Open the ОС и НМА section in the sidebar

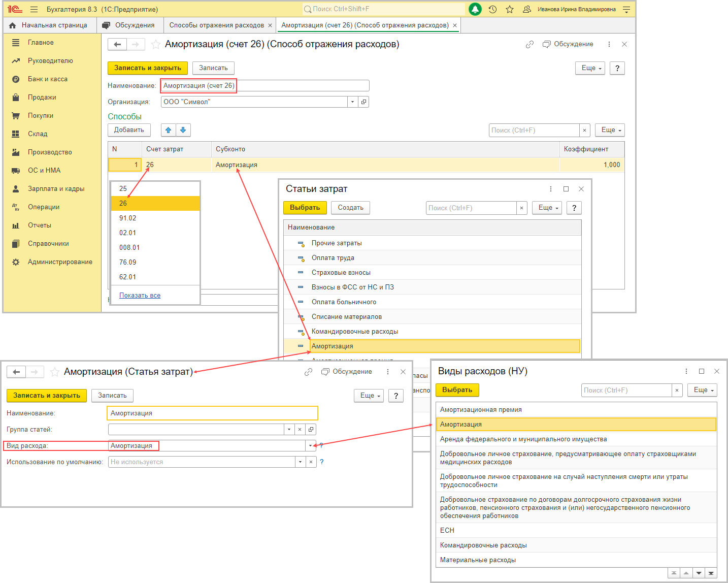[x=44, y=171]
